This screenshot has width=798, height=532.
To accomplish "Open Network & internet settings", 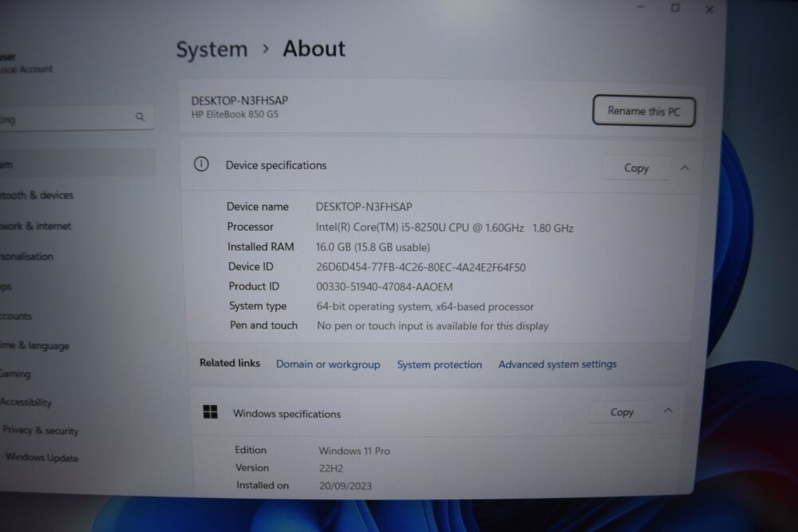I will (36, 226).
